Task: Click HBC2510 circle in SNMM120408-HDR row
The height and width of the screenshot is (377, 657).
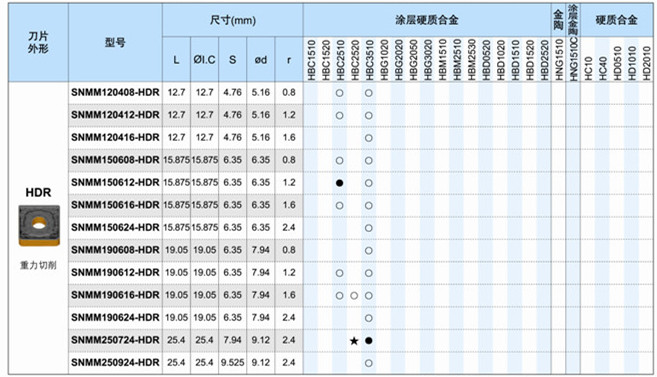Action: point(339,93)
